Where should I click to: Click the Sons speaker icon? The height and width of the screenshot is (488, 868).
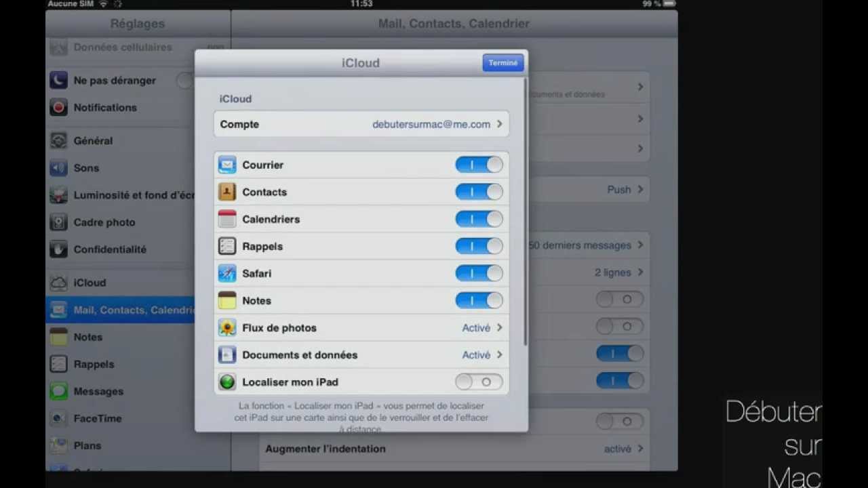59,167
